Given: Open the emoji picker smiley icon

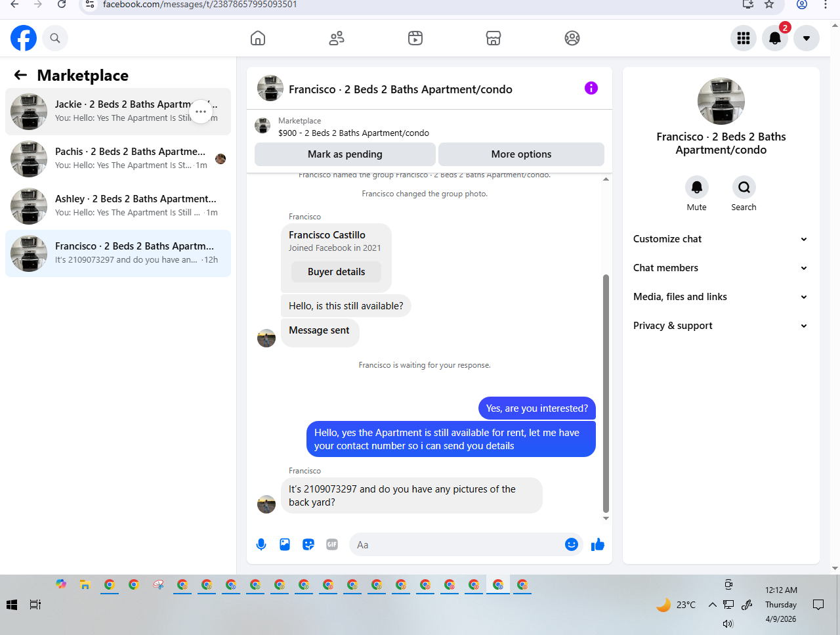Looking at the screenshot, I should pyautogui.click(x=572, y=544).
